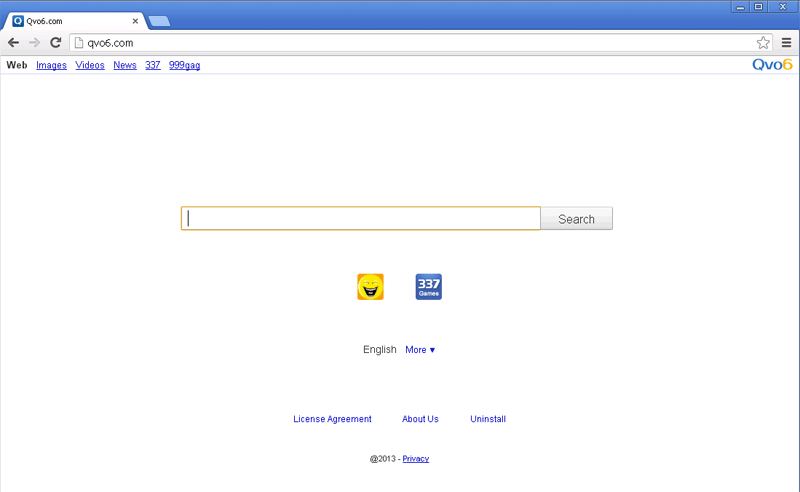Viewport: 800px width, 492px height.
Task: Focus the main search text box
Action: [360, 219]
